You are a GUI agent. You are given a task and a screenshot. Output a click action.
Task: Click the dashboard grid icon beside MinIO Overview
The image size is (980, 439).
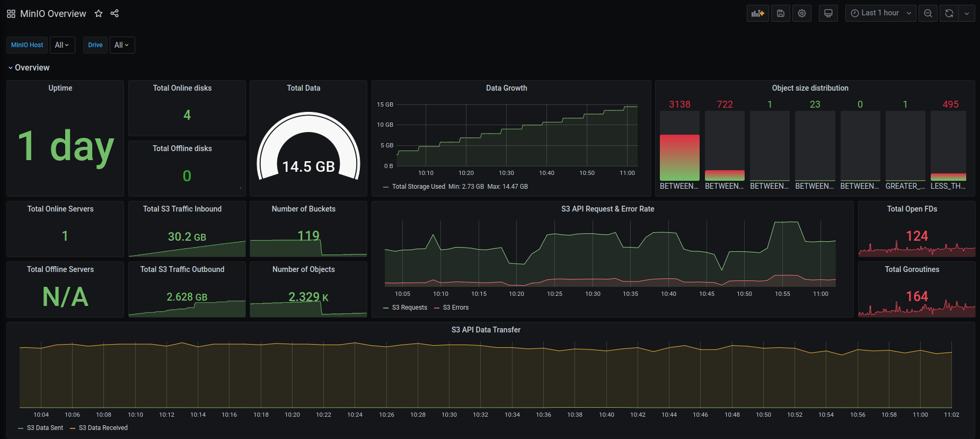click(x=11, y=14)
